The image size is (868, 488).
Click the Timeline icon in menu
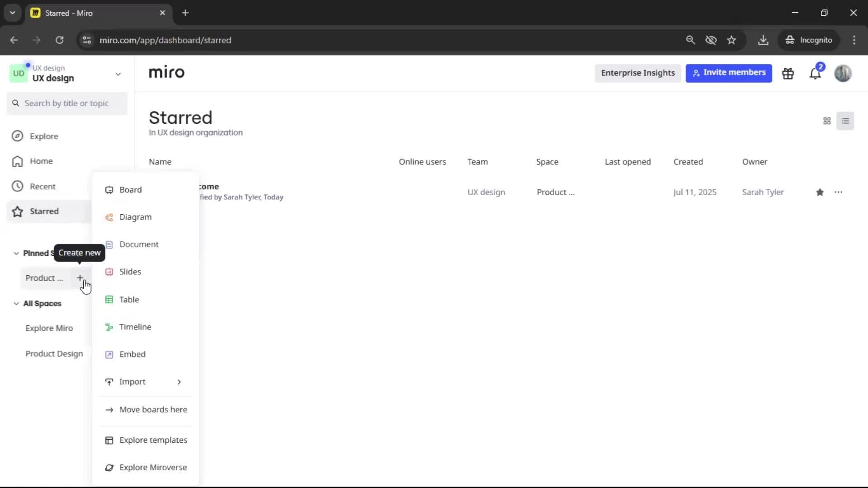pyautogui.click(x=109, y=327)
